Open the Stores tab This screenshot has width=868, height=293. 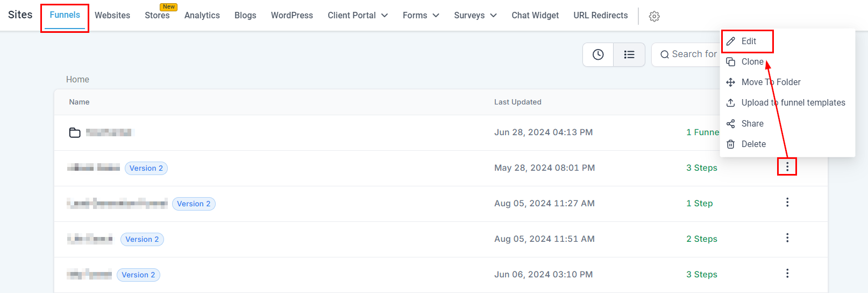pos(157,16)
